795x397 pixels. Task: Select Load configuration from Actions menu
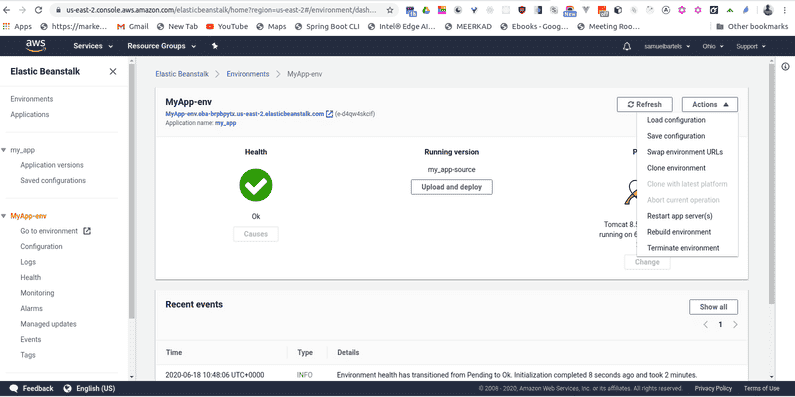pyautogui.click(x=676, y=120)
